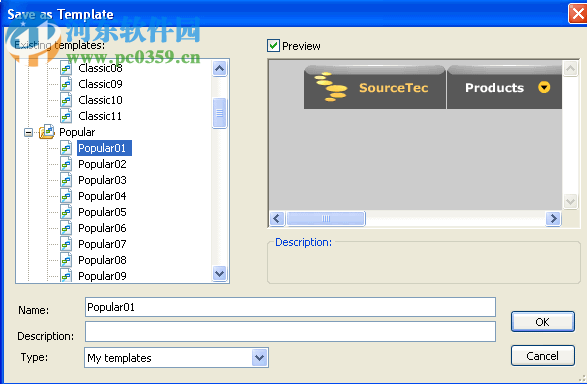Select the Popular06 template
The height and width of the screenshot is (384, 587).
(x=102, y=228)
